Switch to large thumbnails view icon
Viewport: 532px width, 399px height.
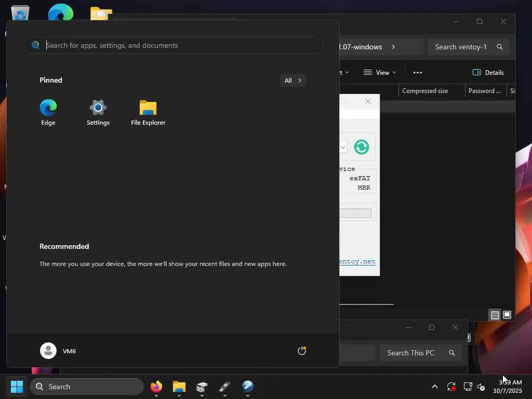(507, 315)
